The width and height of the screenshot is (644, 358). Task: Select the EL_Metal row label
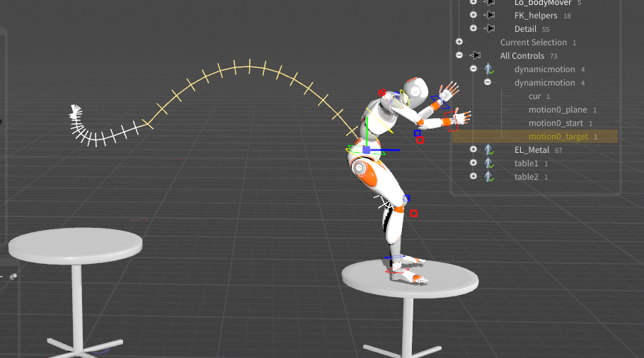click(531, 150)
